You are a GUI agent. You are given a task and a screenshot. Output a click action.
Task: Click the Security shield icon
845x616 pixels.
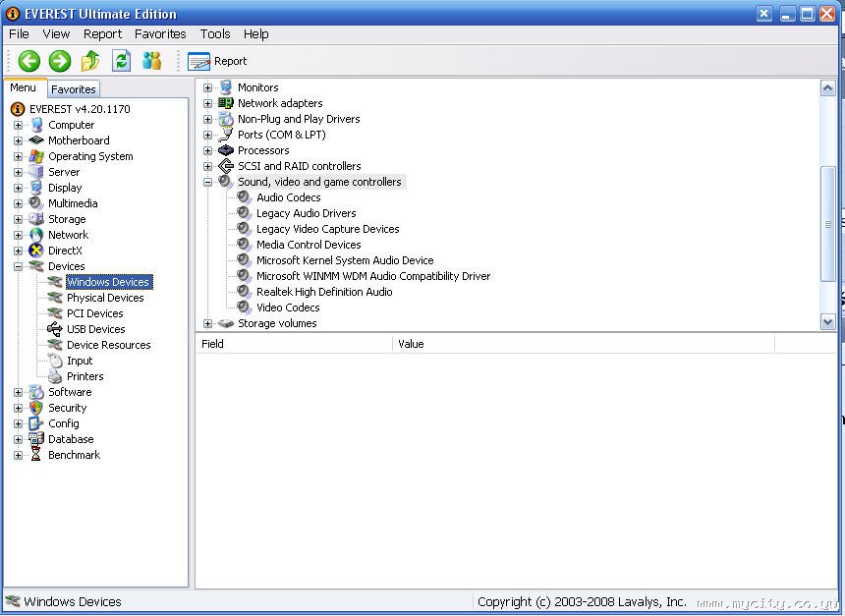[36, 408]
